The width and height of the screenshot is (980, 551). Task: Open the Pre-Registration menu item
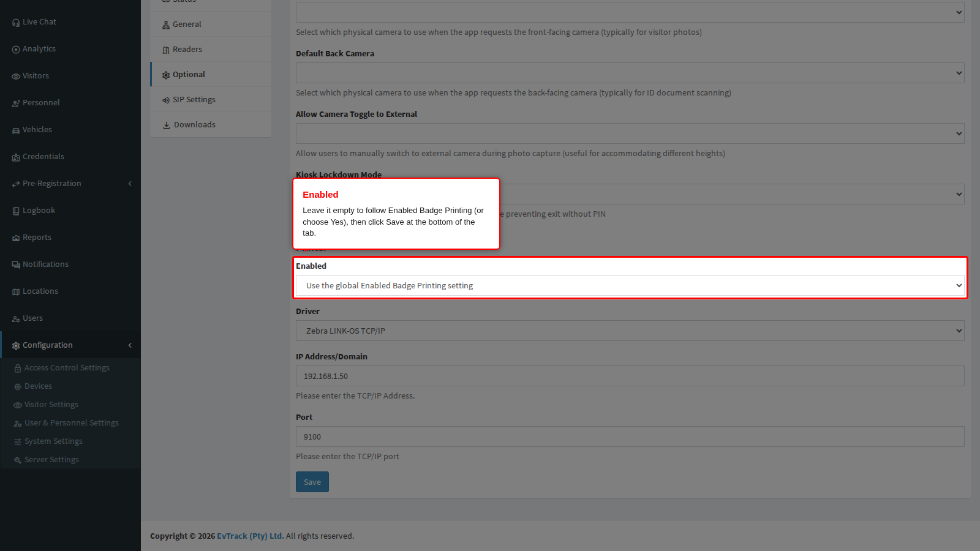70,184
